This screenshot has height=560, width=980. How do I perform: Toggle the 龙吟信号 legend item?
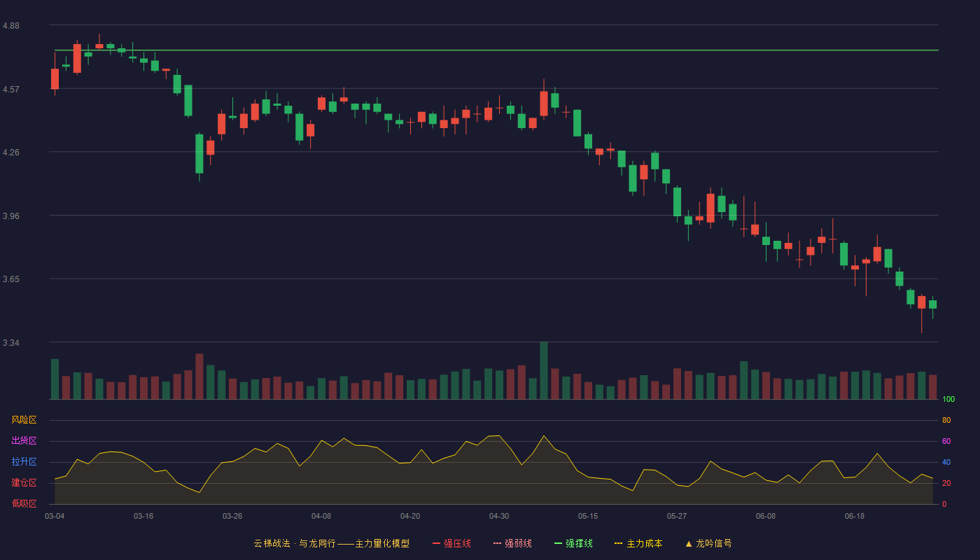tap(708, 543)
